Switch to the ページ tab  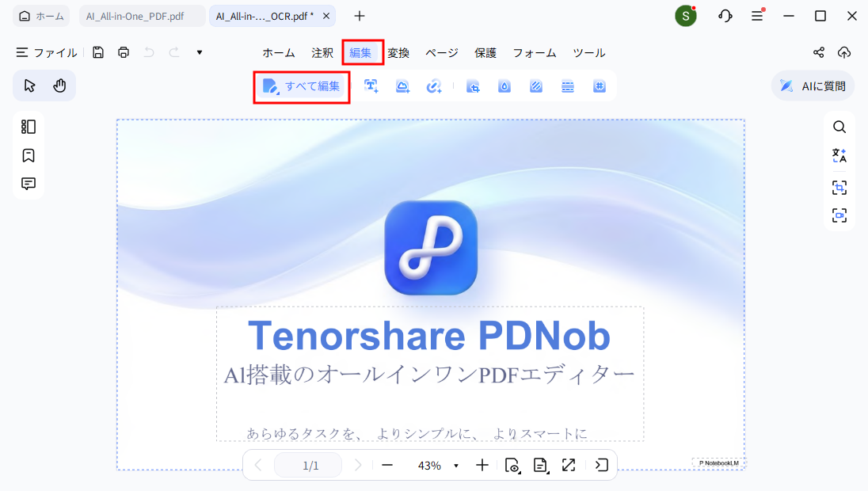tap(442, 52)
